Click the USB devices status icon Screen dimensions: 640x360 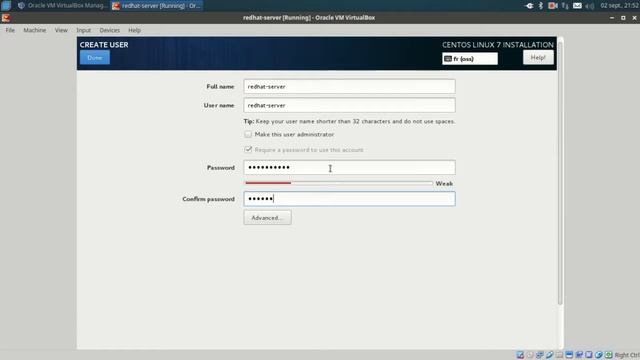[549, 355]
